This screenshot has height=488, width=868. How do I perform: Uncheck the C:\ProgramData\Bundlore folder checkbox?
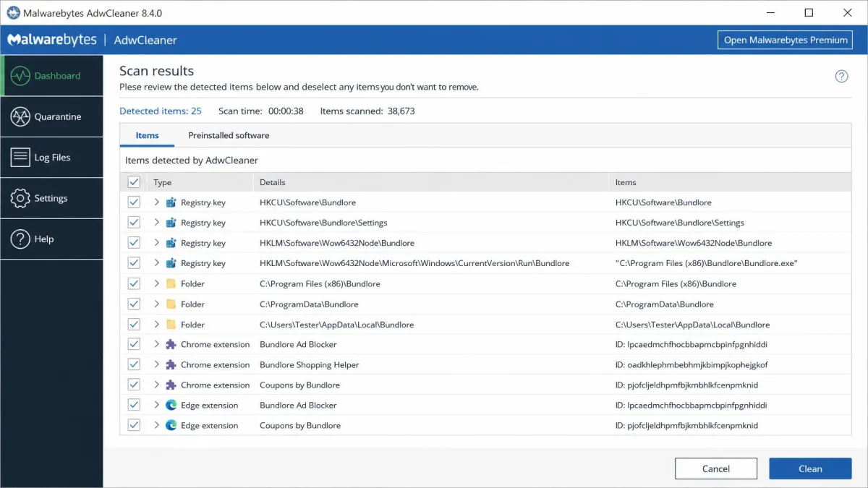(134, 304)
